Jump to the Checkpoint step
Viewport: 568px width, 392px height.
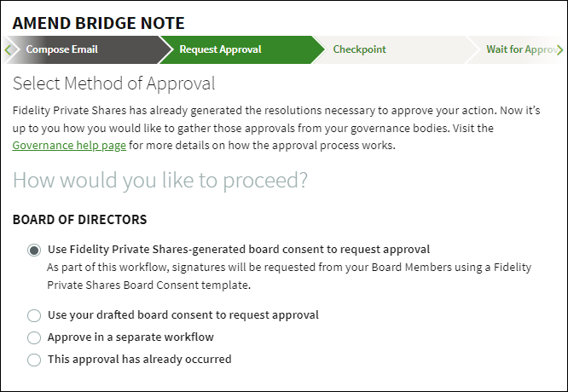(x=360, y=49)
